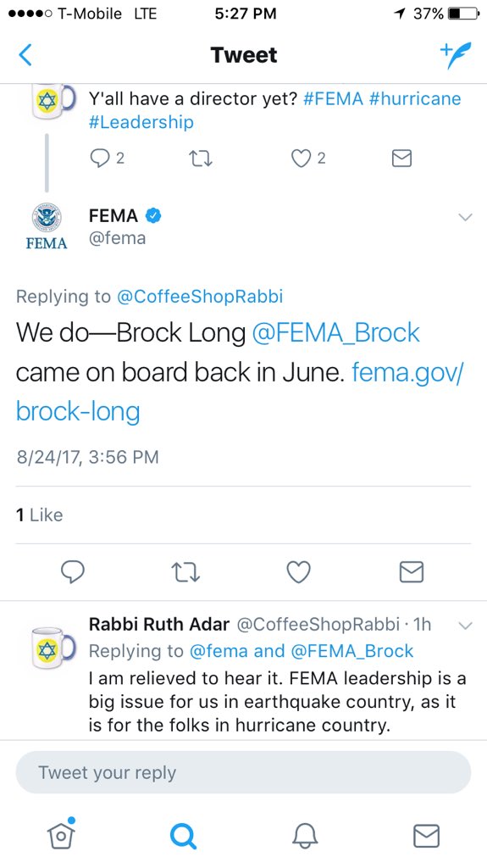Open the 1 Like list
Viewport: 487px width, 868px height.
coord(39,515)
